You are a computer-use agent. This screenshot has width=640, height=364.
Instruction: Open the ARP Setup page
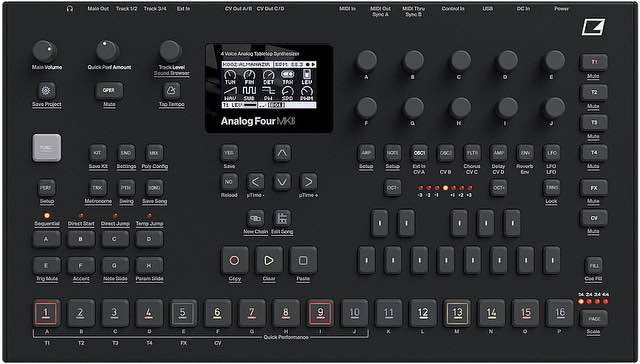366,153
